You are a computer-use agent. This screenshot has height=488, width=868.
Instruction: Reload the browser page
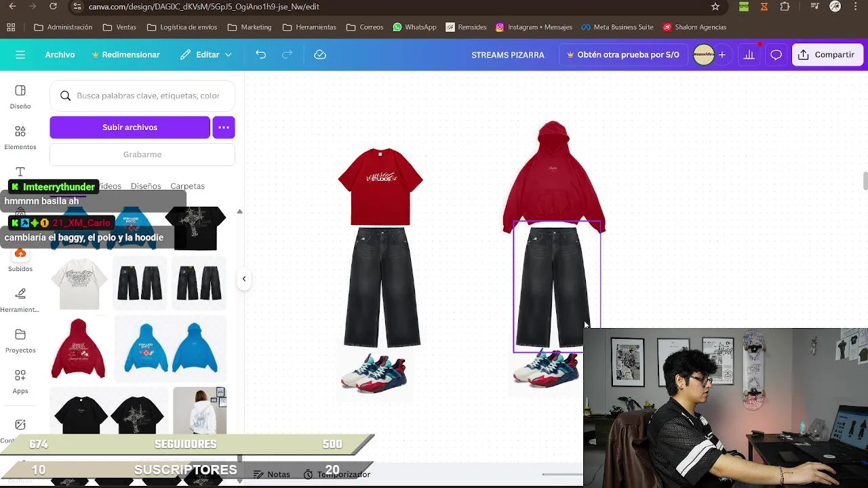pyautogui.click(x=53, y=7)
